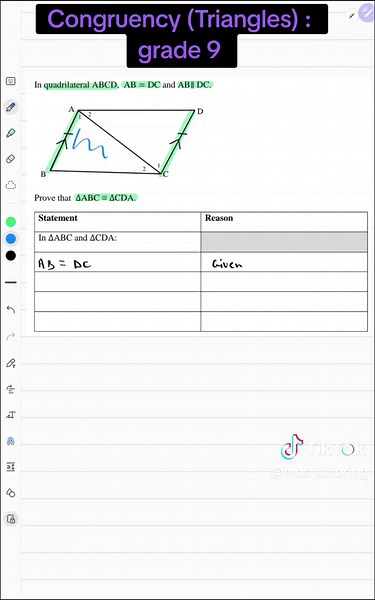The height and width of the screenshot is (600, 375).
Task: Pick the black color swatch
Action: click(11, 256)
